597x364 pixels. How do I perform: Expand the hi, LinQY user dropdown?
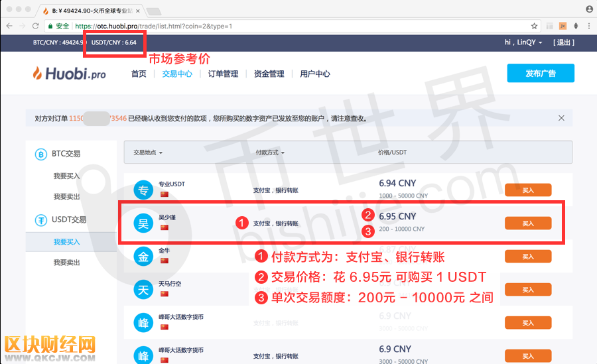click(523, 42)
